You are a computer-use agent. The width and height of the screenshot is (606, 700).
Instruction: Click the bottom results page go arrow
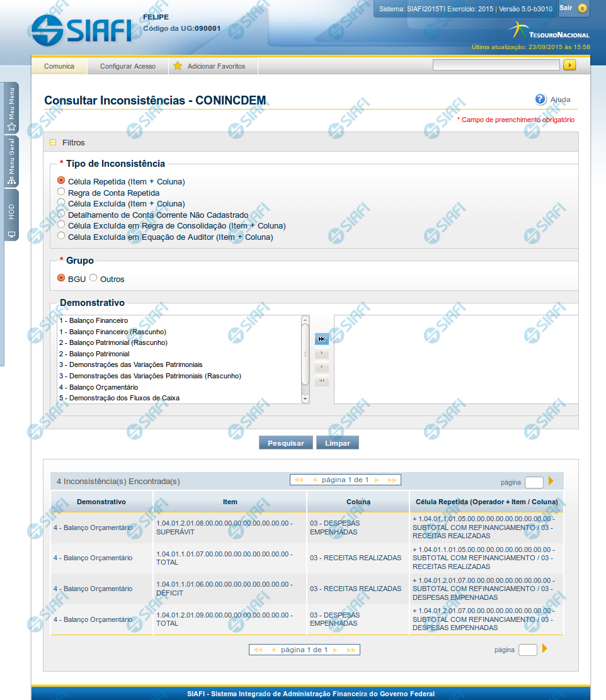pyautogui.click(x=545, y=648)
